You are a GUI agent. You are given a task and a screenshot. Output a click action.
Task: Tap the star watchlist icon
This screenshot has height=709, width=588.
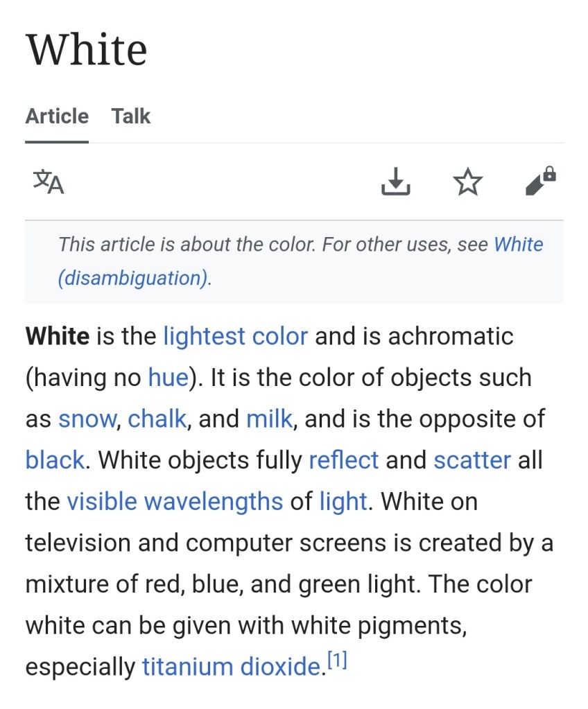click(x=467, y=182)
